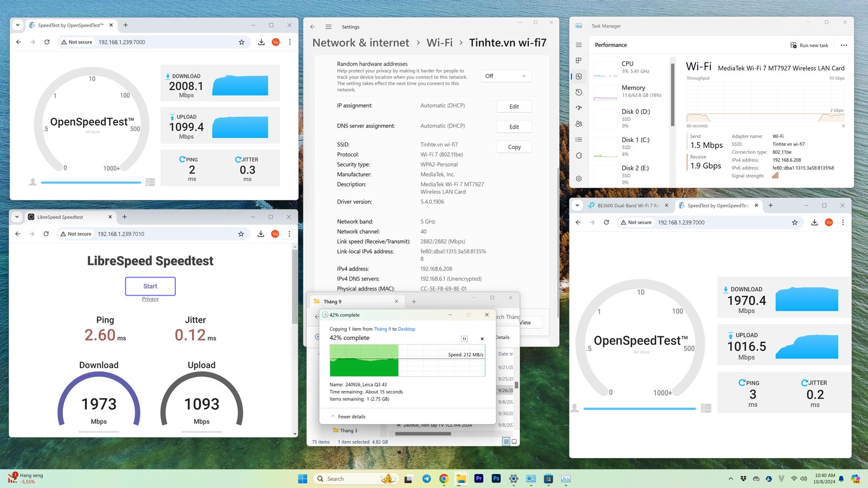
Task: Show hidden system tray icons
Action: click(x=731, y=479)
